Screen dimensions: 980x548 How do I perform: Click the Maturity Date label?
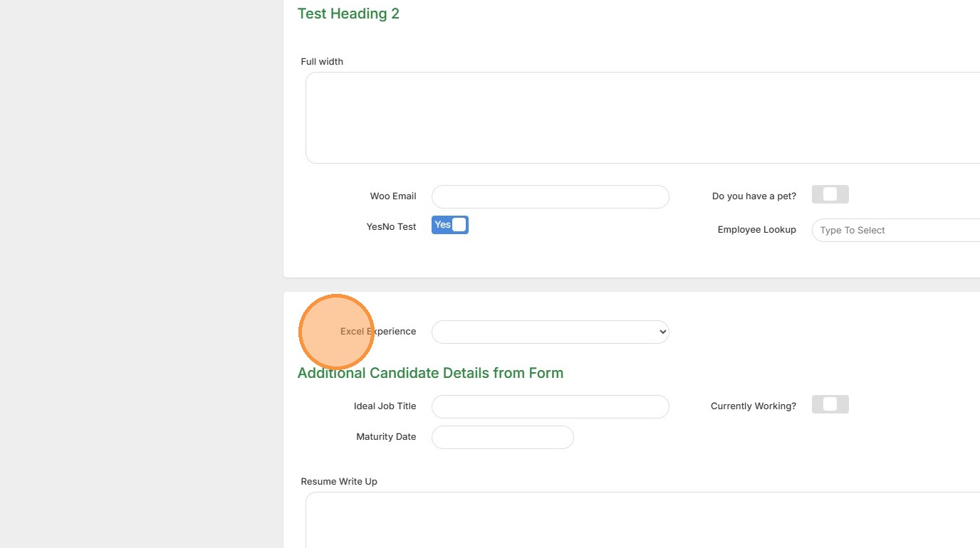[386, 436]
